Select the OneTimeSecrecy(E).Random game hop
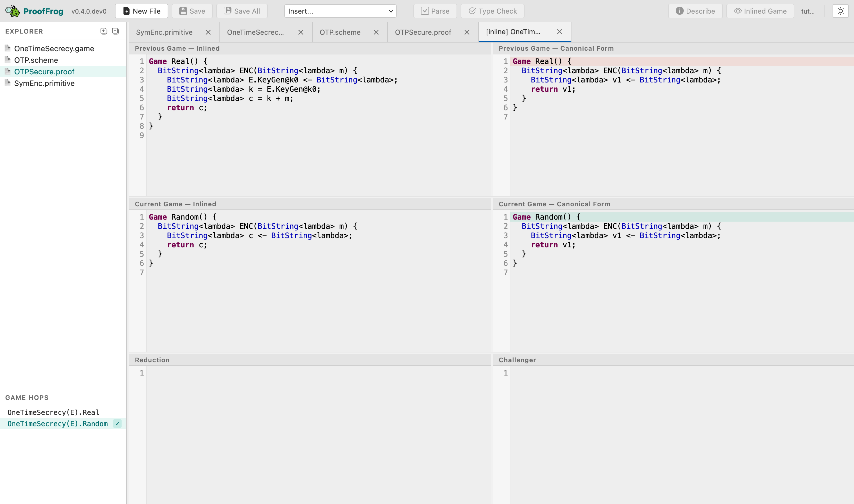Screen dimensions: 854x504 click(57, 424)
